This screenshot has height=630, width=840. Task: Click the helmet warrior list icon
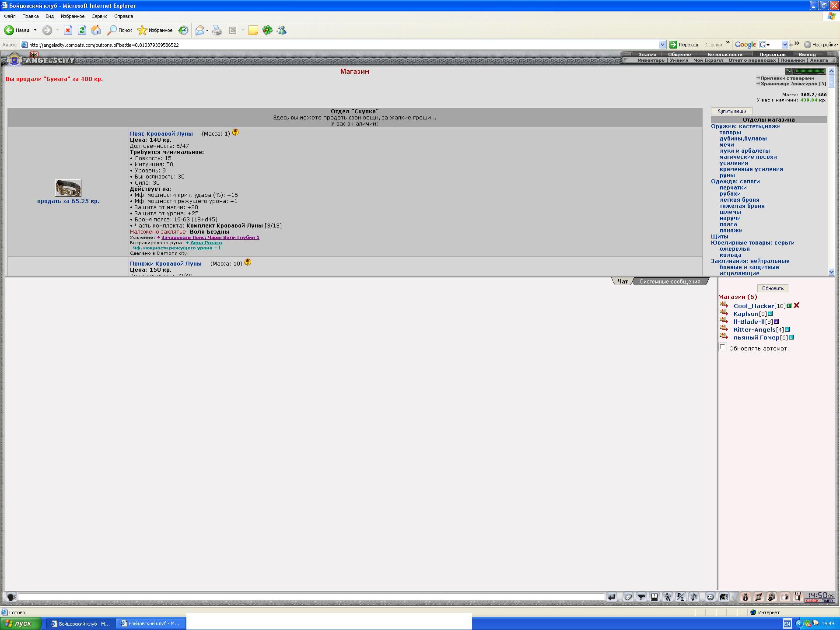(x=724, y=597)
